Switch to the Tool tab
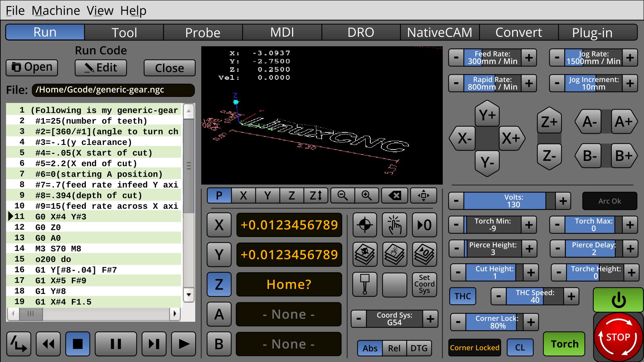 124,33
